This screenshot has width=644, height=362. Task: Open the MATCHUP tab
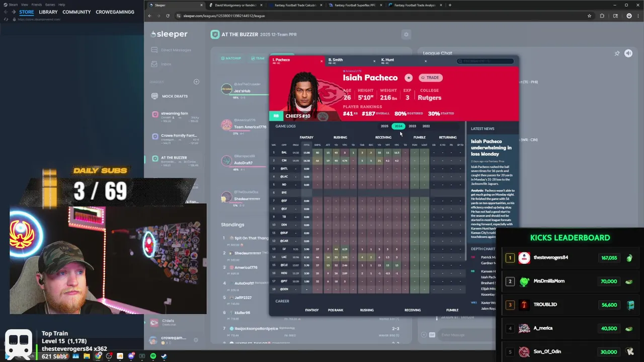(x=231, y=58)
